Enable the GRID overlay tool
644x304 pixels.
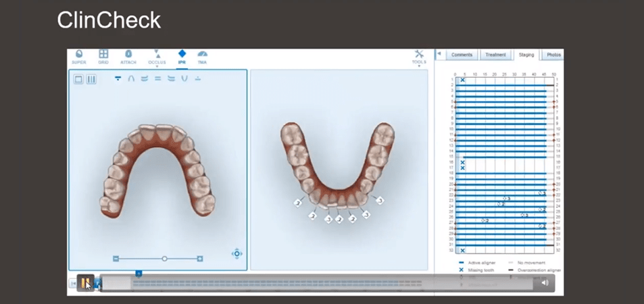[103, 57]
